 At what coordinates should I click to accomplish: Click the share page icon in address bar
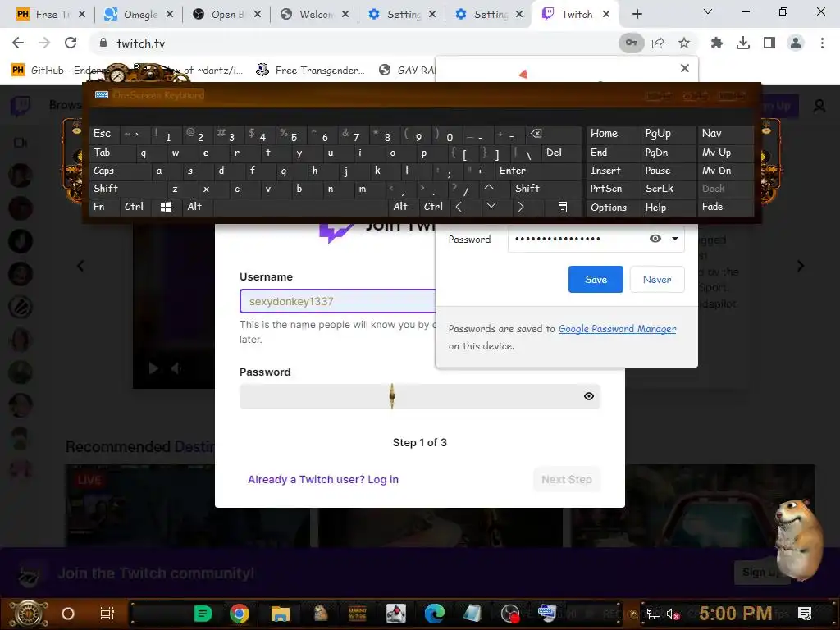coord(658,43)
